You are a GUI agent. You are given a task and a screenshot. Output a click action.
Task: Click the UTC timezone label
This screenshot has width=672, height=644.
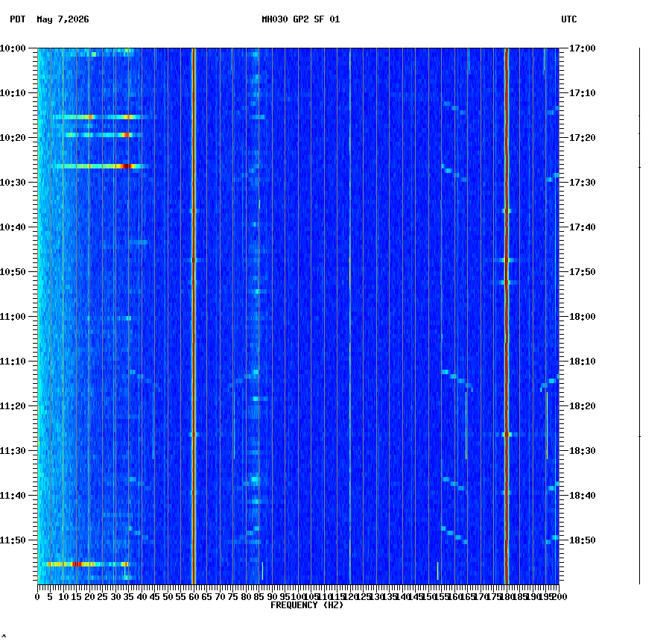tap(568, 19)
